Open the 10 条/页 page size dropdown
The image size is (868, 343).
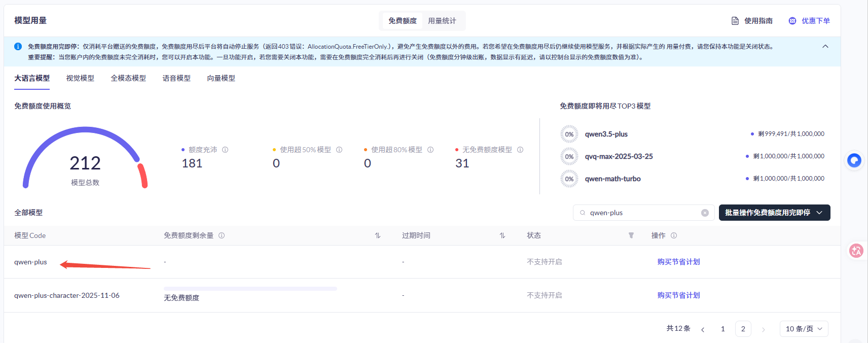(x=804, y=329)
